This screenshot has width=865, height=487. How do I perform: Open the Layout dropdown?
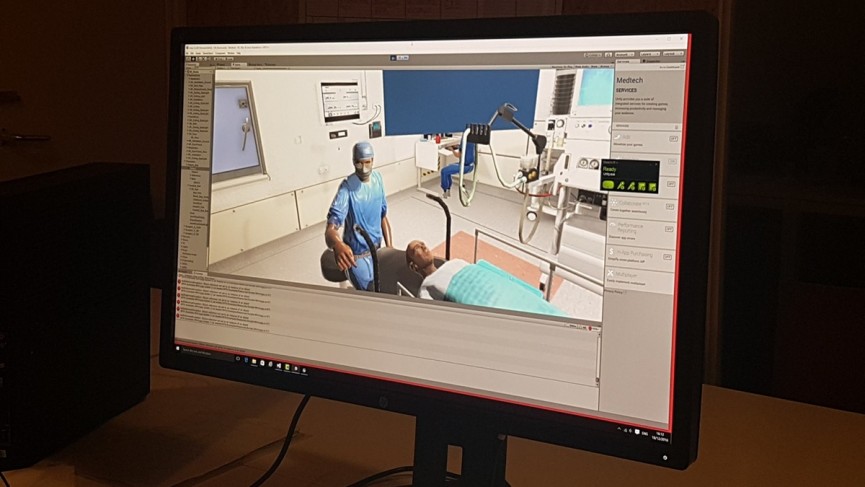674,54
